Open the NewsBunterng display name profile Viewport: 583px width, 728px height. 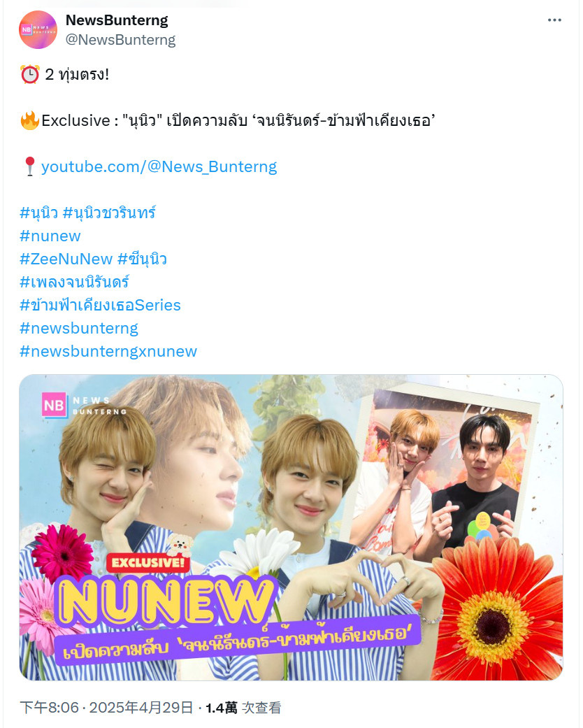click(x=117, y=20)
